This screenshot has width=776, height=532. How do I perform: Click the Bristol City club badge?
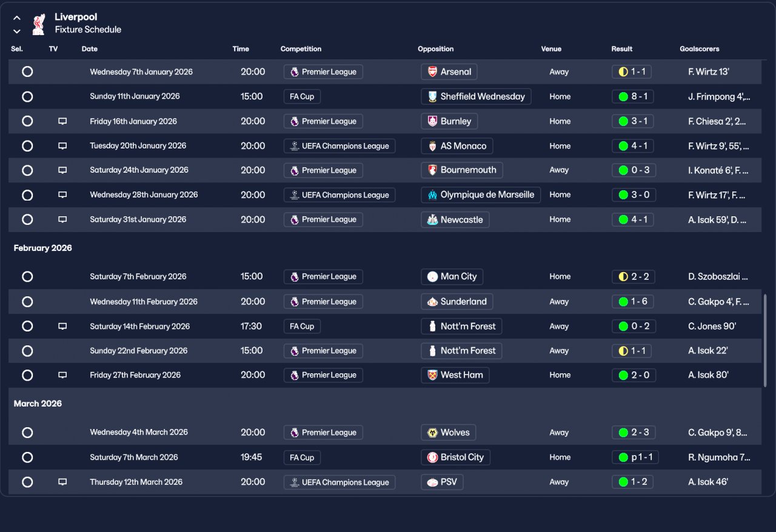(x=432, y=457)
